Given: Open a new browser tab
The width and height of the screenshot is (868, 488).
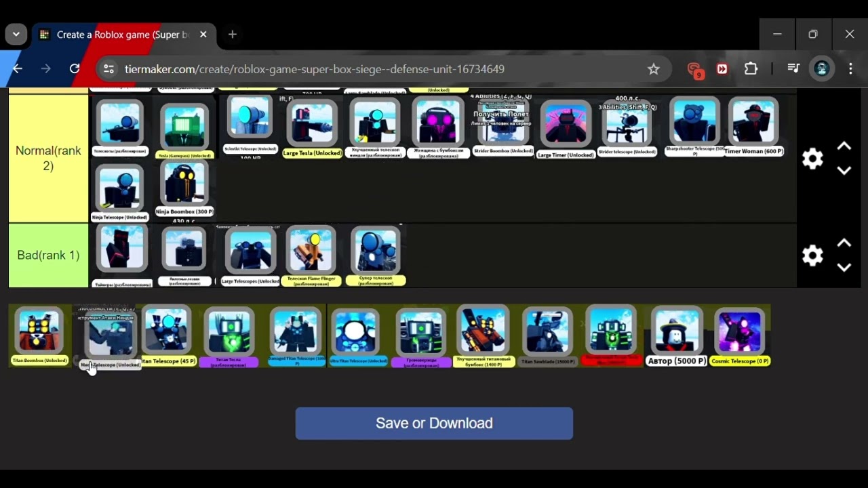Looking at the screenshot, I should pyautogui.click(x=233, y=35).
